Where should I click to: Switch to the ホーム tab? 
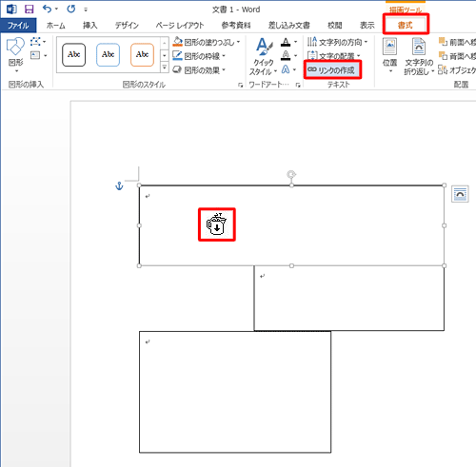(x=55, y=26)
